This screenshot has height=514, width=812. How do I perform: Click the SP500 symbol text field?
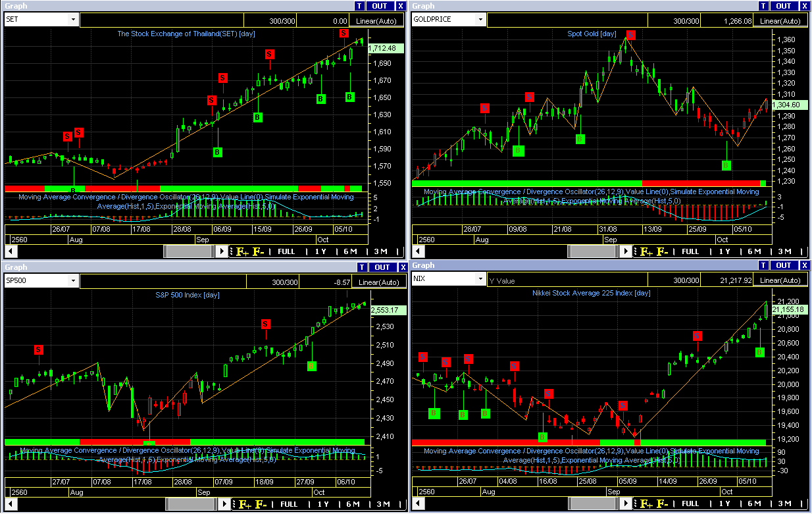36,281
